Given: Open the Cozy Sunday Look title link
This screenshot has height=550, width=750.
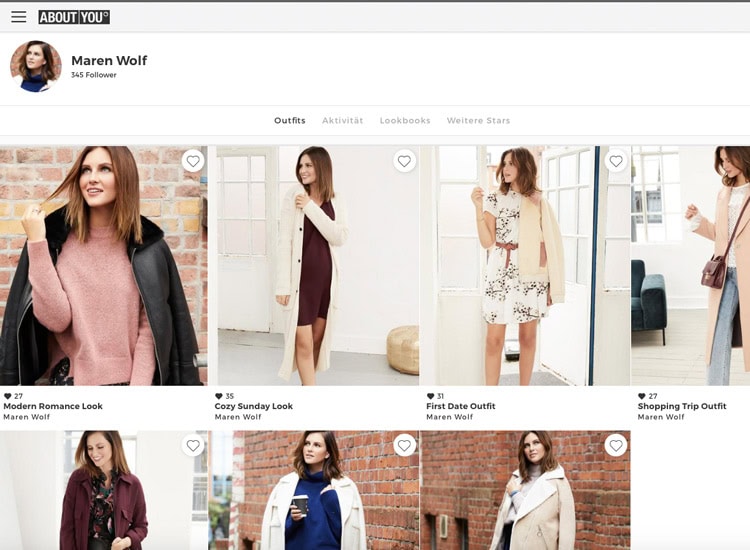Looking at the screenshot, I should (x=254, y=406).
